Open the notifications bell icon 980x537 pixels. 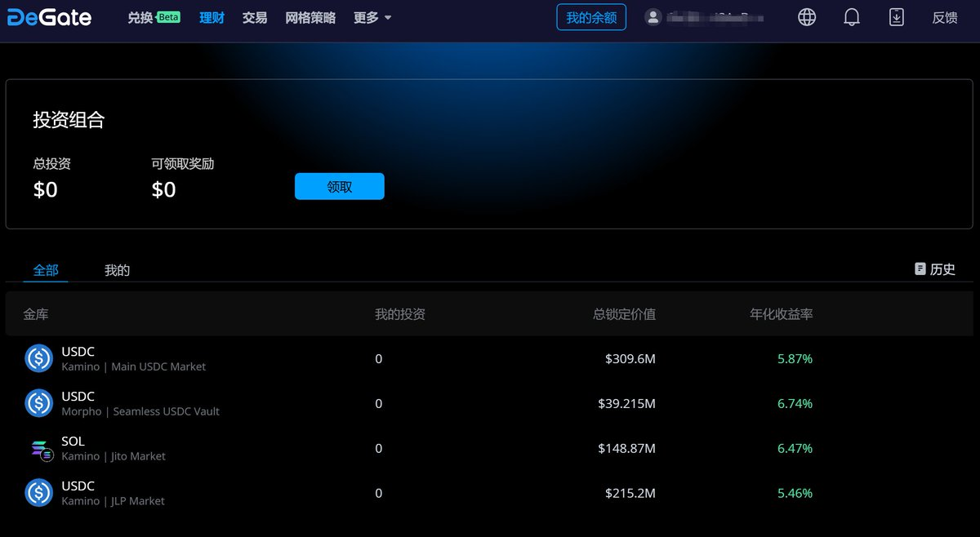(852, 17)
